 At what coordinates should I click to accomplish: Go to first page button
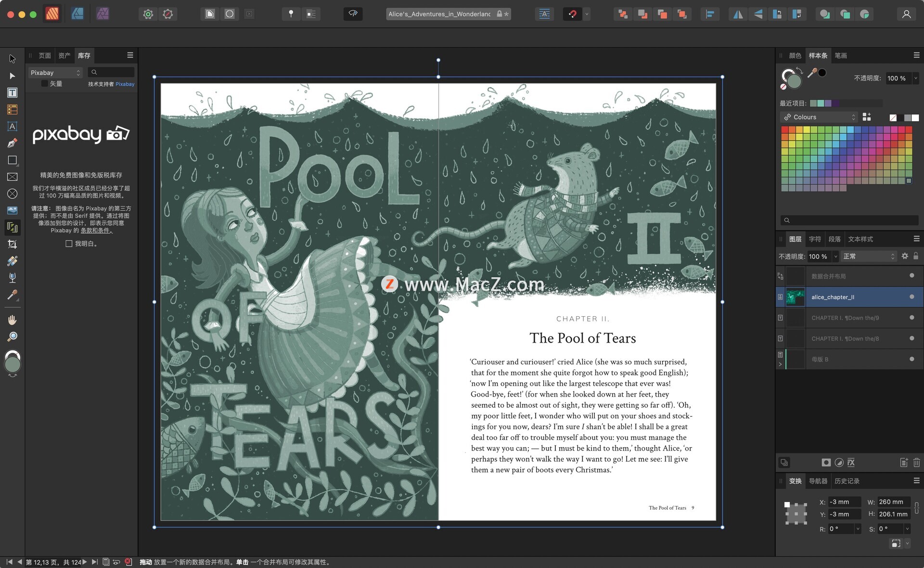click(9, 562)
